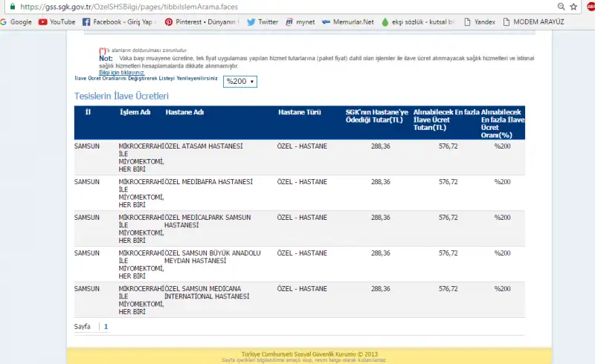The image size is (595, 364).
Task: Click the bookmark star icon in address bar
Action: (573, 6)
